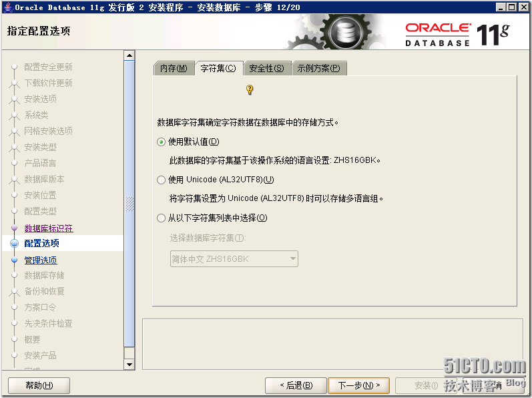Click the sidebar scrollbar up arrow
532x398 pixels.
click(x=129, y=55)
